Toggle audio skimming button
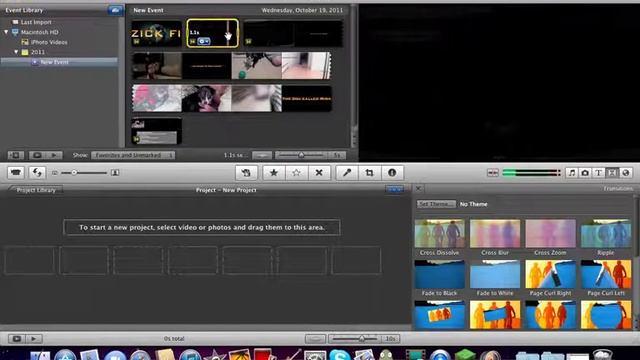The image size is (640, 360). click(x=493, y=173)
